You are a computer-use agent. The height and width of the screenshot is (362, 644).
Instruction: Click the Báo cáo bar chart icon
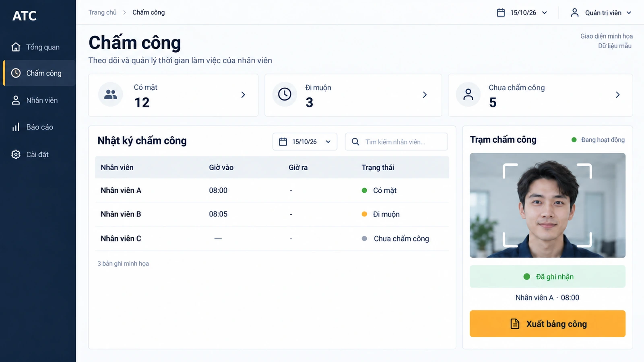point(16,127)
